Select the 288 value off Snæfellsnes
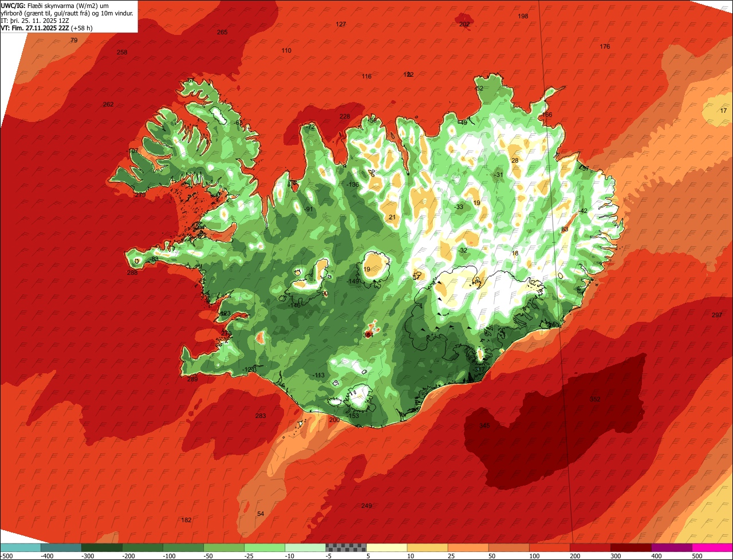 tap(132, 273)
